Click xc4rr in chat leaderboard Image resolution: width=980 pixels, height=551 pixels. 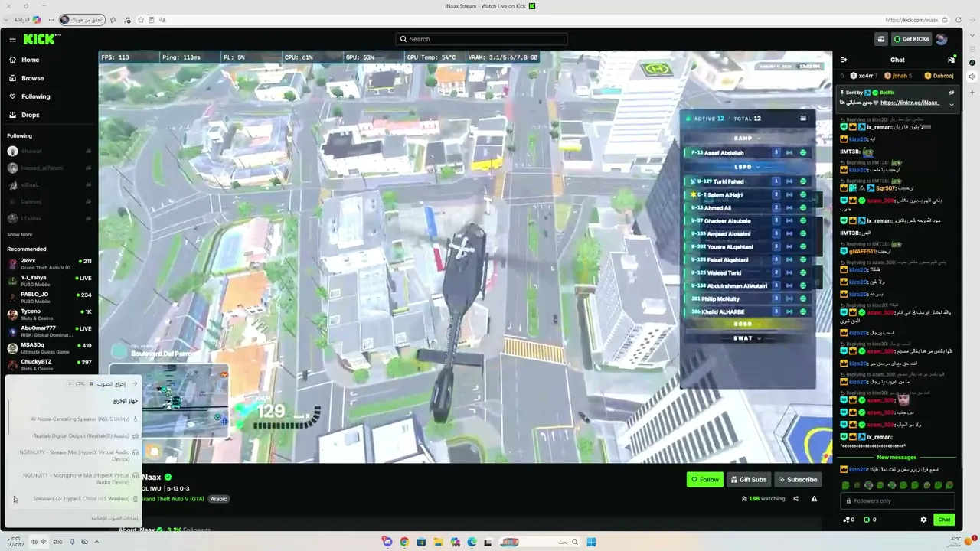click(x=863, y=76)
